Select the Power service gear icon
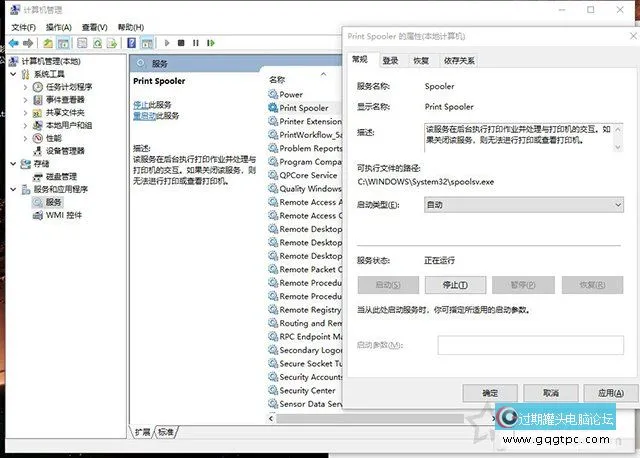Image resolution: width=640 pixels, height=458 pixels. pyautogui.click(x=273, y=94)
